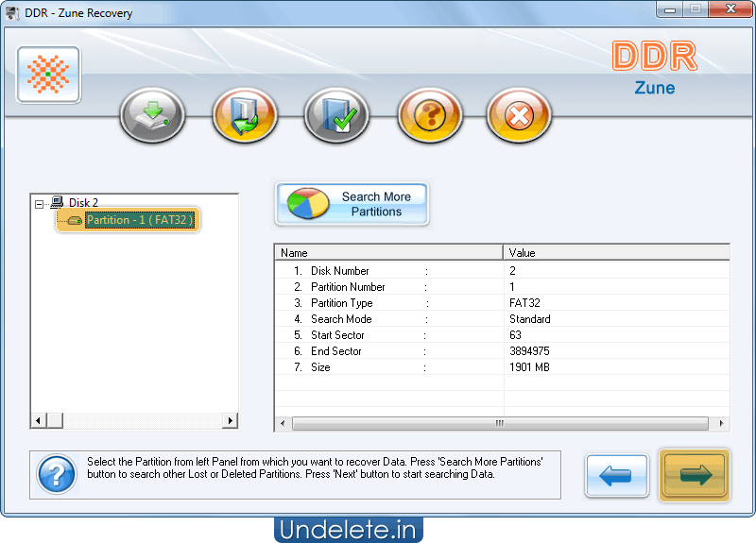
Task: Collapse the Disk 2 tree node
Action: (39, 204)
